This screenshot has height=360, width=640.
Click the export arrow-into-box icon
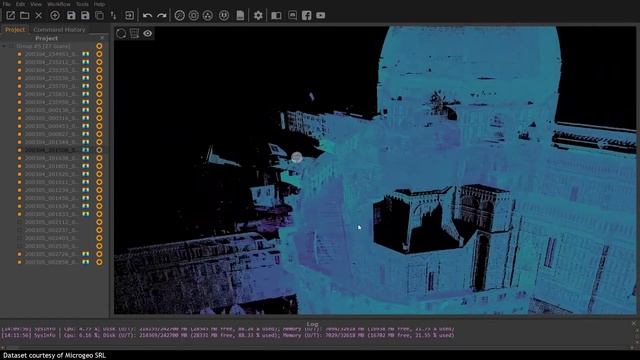(129, 16)
